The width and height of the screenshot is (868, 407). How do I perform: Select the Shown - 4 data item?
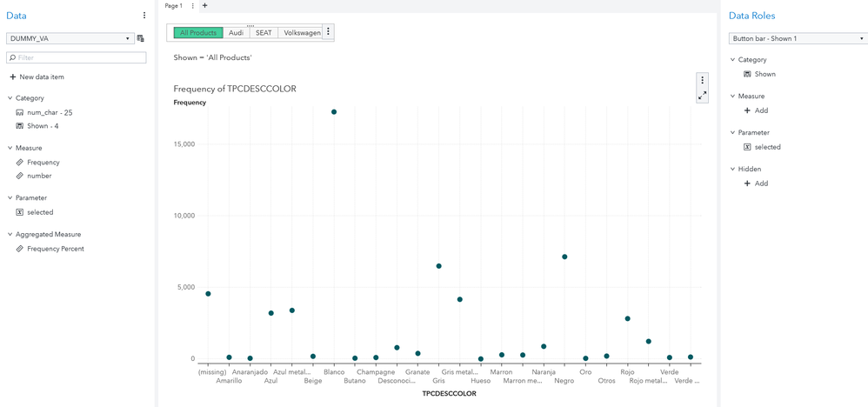click(37, 126)
